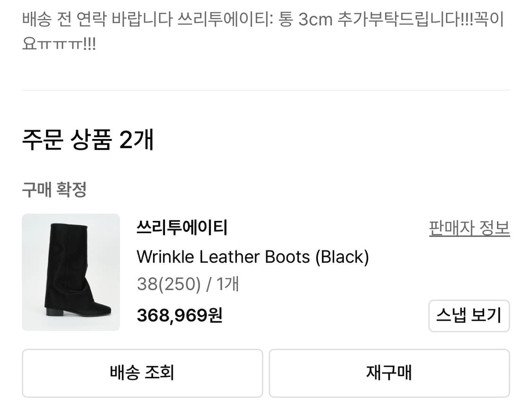Select the price 368,969원
Screen dimensions: 532x420
click(179, 314)
